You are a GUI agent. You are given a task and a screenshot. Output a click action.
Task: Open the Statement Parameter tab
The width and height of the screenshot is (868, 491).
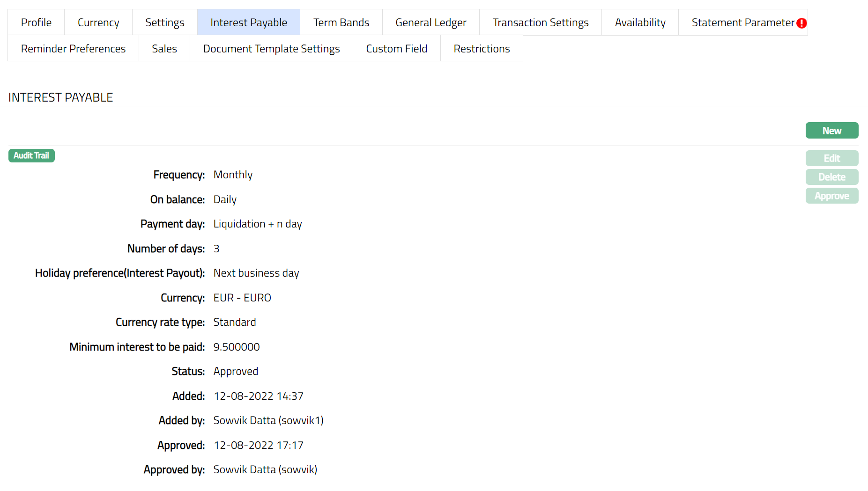pos(742,22)
